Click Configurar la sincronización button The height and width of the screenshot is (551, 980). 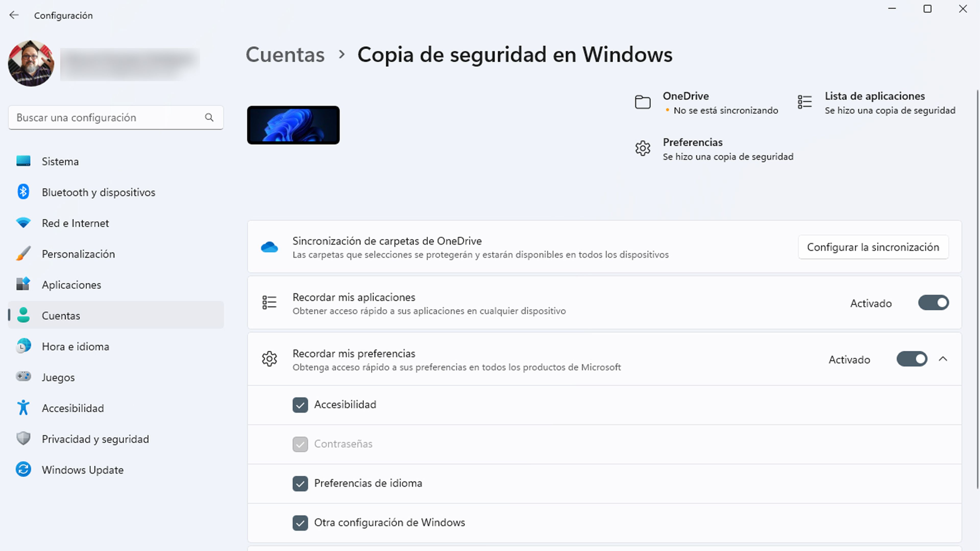coord(873,247)
